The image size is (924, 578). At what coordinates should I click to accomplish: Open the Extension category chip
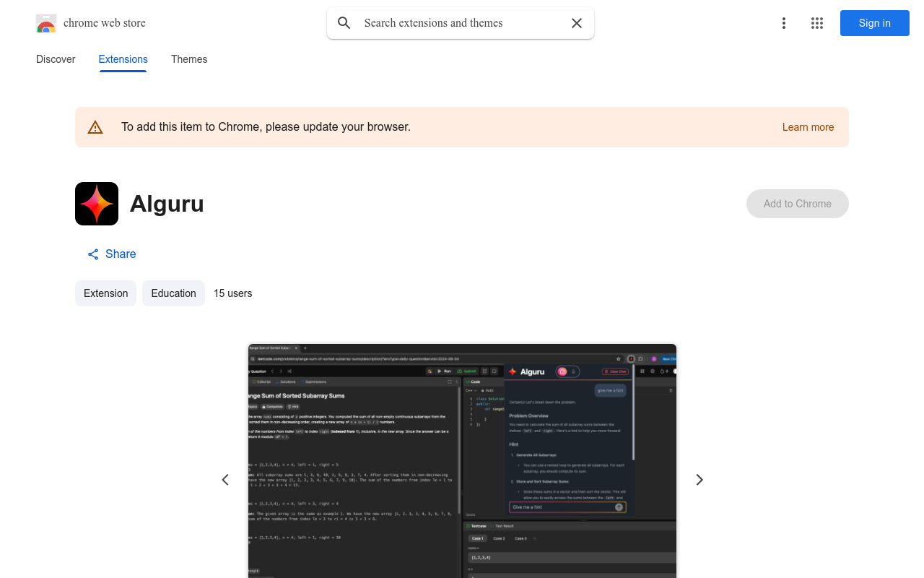pos(105,293)
